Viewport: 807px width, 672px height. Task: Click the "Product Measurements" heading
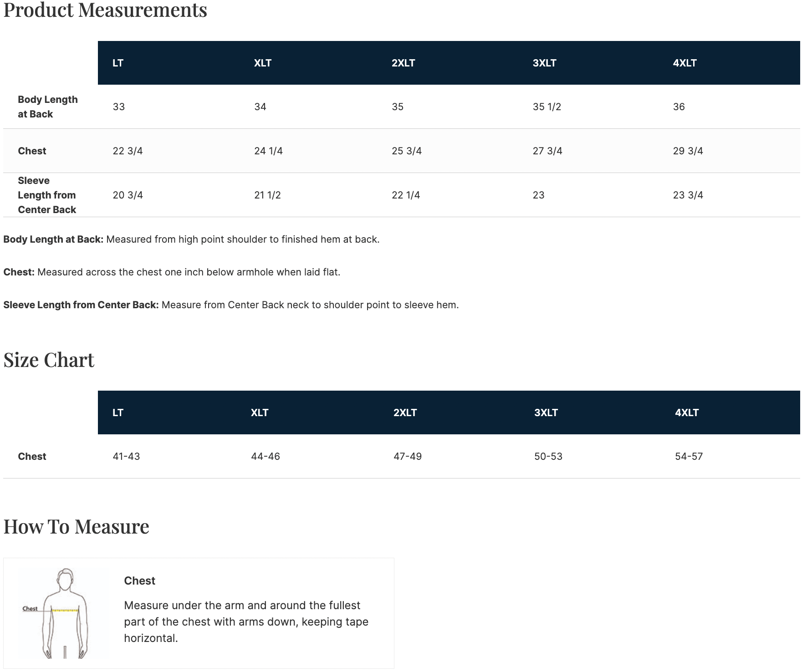tap(105, 10)
